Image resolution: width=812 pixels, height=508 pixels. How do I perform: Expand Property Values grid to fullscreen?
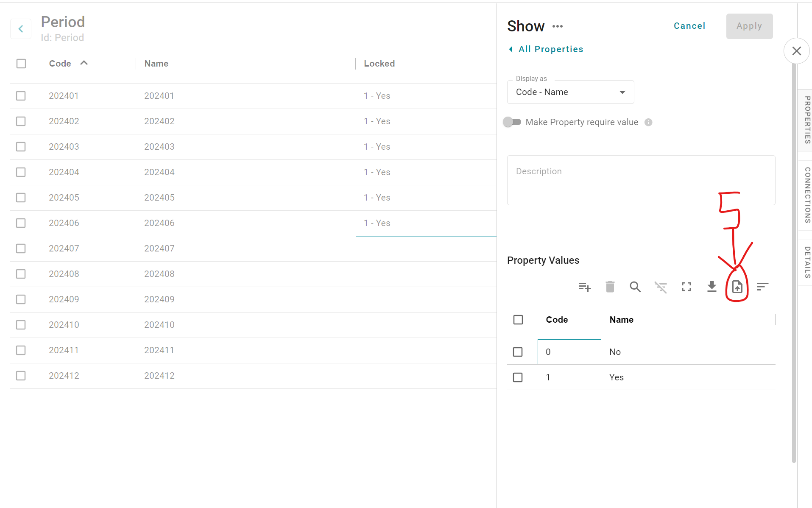(686, 287)
